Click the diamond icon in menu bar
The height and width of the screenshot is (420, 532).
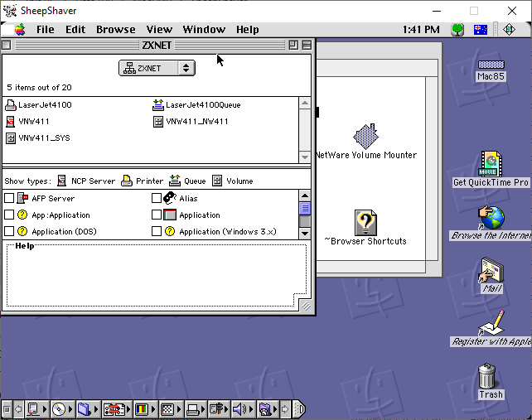509,30
